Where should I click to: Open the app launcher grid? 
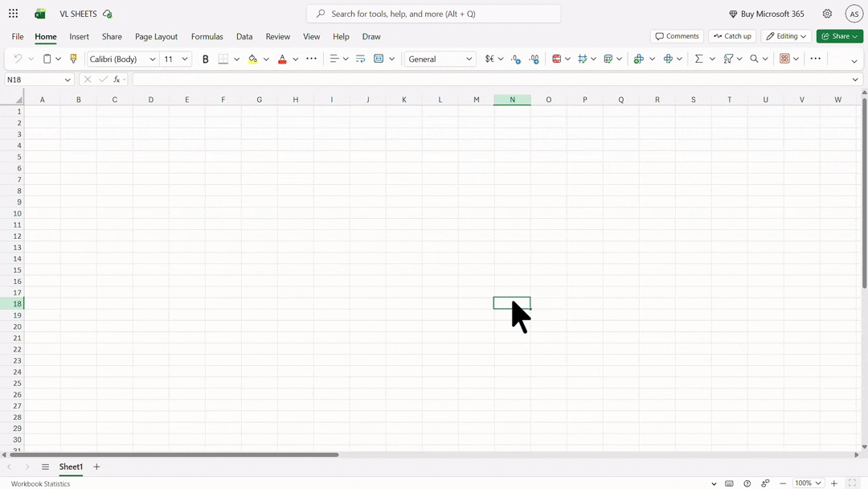click(x=14, y=14)
